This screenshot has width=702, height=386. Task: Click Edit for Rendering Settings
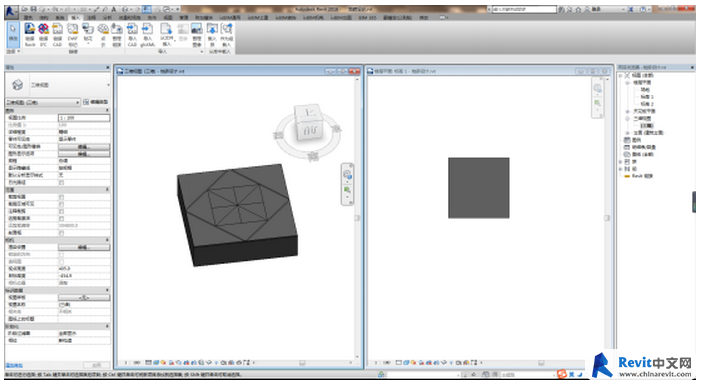pos(84,247)
